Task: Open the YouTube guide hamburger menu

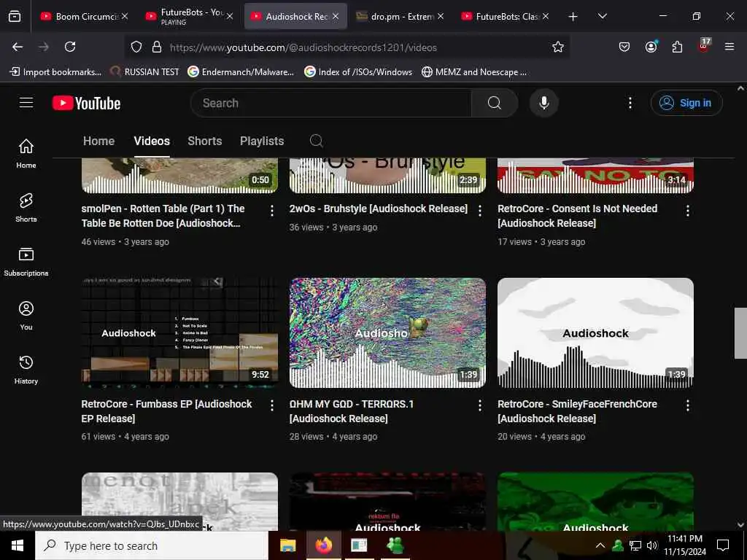Action: (26, 103)
